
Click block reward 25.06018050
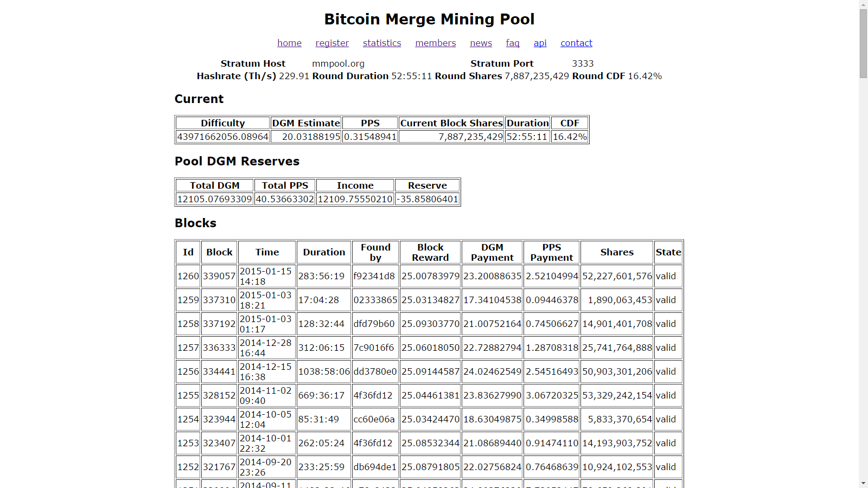(430, 348)
